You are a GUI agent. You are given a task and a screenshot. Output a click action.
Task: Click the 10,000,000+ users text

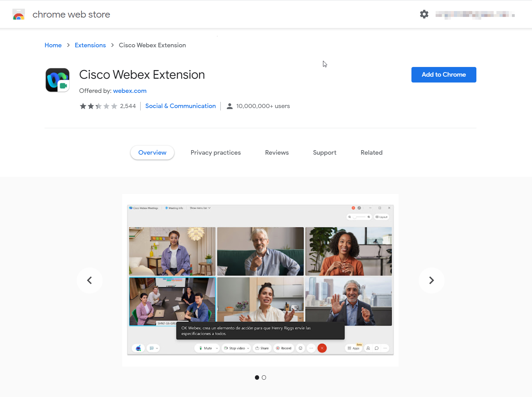point(263,106)
